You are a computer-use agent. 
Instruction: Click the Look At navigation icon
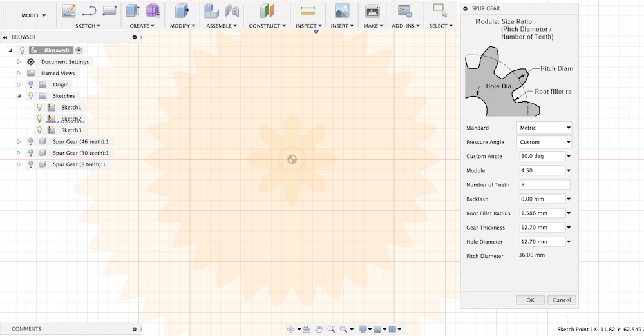(x=307, y=329)
